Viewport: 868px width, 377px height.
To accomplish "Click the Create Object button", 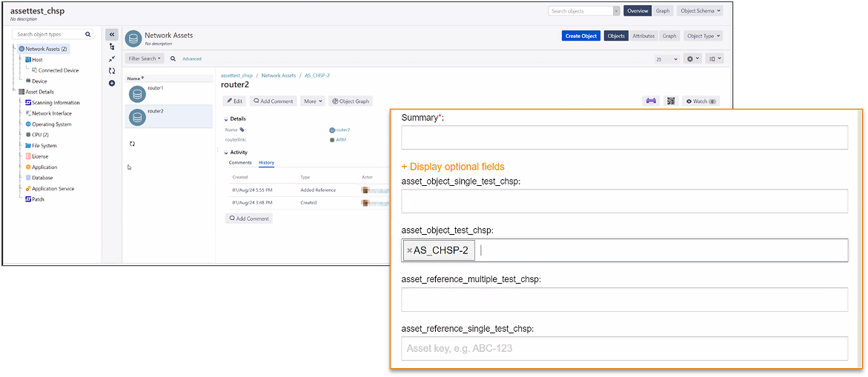I will 580,36.
